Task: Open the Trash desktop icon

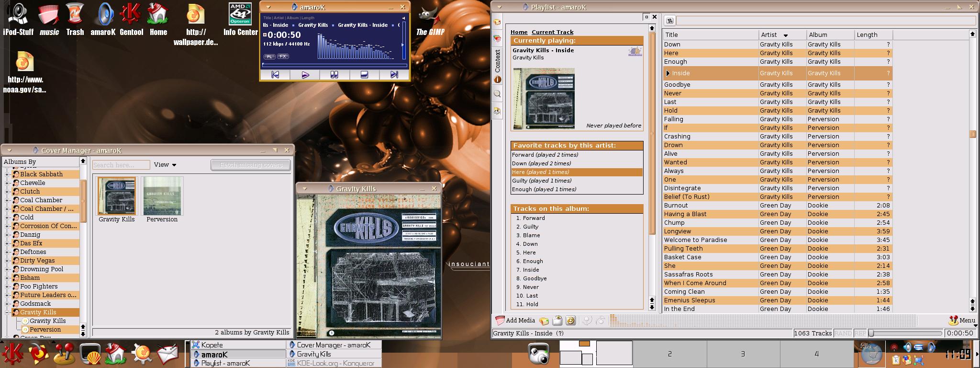Action: [75, 19]
